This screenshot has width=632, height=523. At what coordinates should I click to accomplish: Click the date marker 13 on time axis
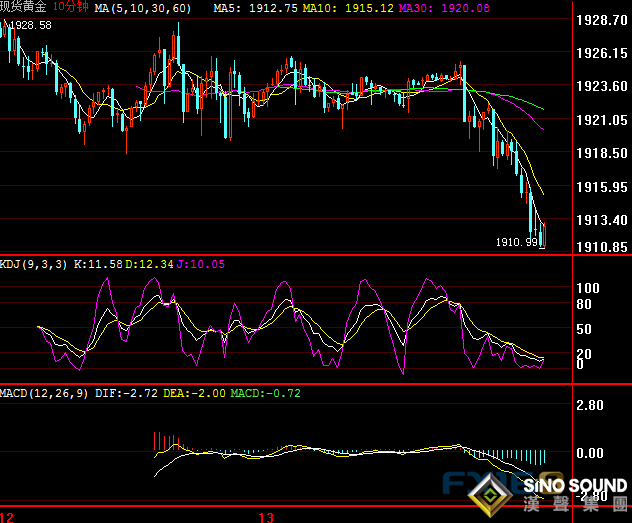[266, 516]
